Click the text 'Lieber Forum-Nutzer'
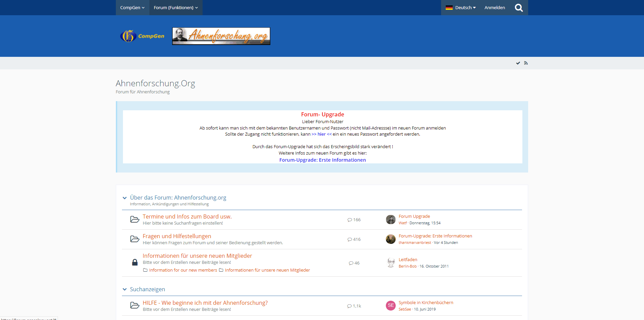Viewport: 644px width, 320px height. pos(323,122)
